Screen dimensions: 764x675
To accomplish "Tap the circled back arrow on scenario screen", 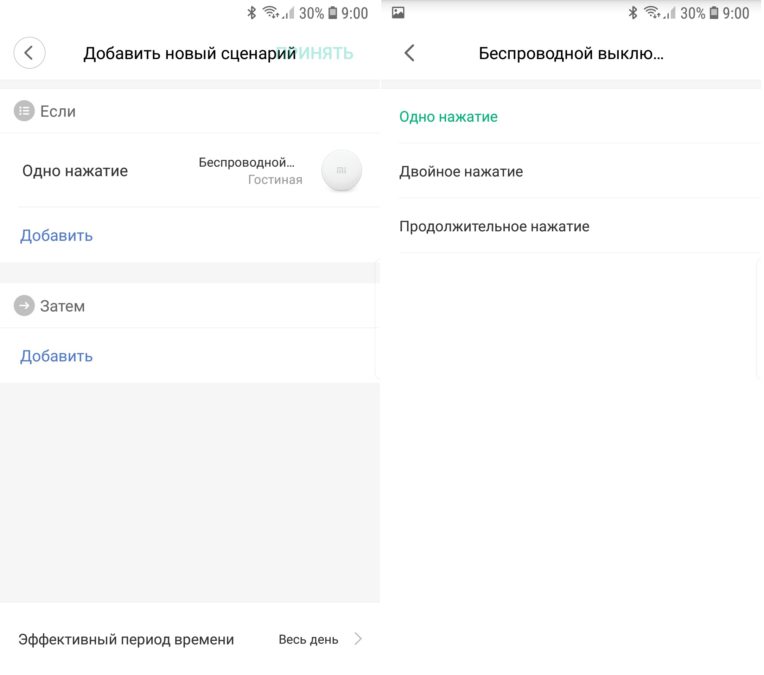I will pyautogui.click(x=29, y=53).
